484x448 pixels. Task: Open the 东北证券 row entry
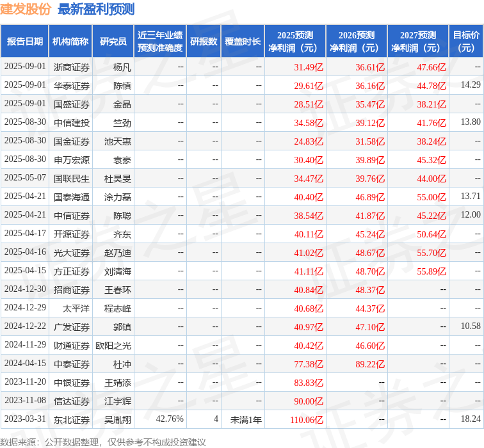click(72, 420)
